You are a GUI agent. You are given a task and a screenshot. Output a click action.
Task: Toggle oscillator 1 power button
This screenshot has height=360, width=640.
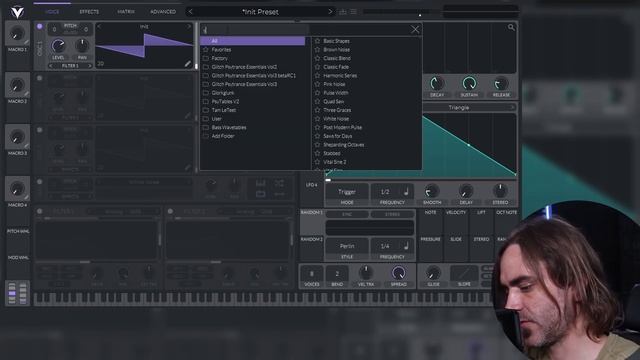tap(40, 27)
